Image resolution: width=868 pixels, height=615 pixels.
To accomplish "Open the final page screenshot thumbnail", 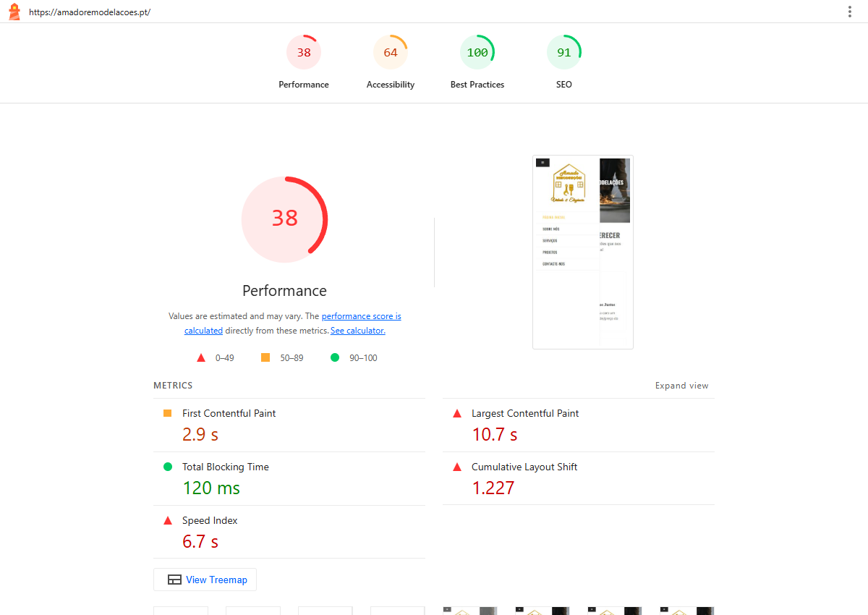I will tap(583, 252).
